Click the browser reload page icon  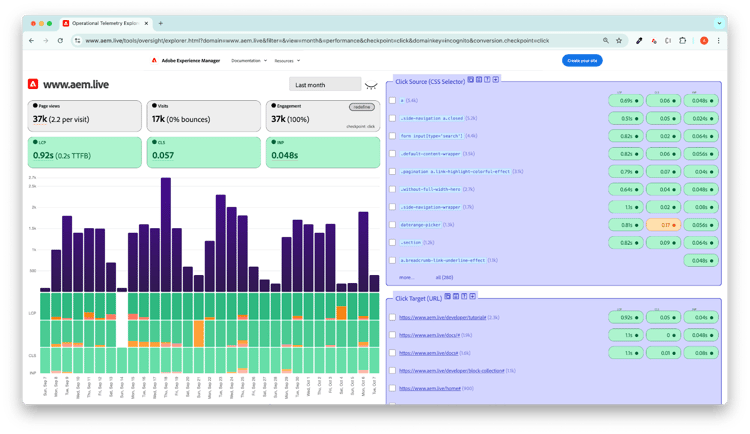(61, 41)
